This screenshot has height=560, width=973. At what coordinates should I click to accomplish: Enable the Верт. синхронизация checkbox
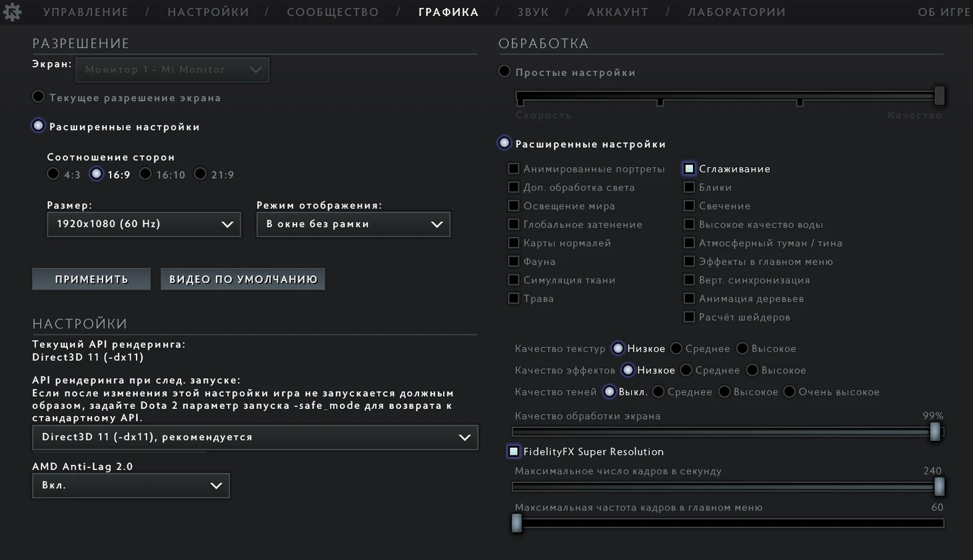click(x=689, y=280)
